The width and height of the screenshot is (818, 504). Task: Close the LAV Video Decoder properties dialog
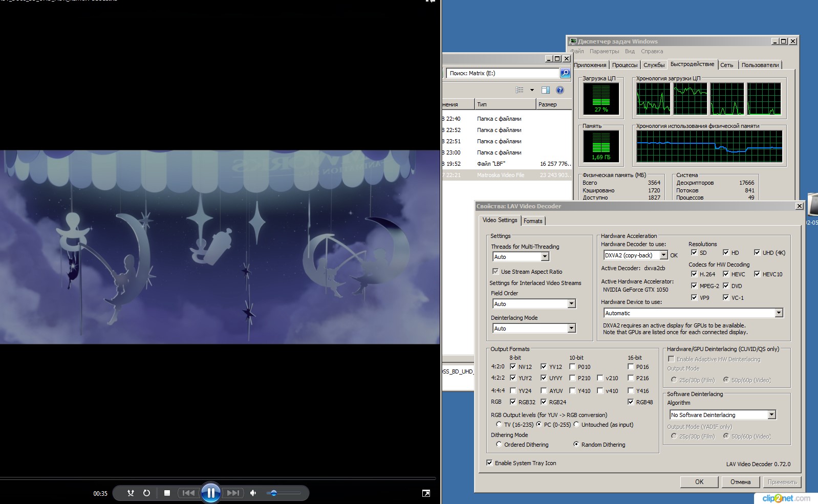click(x=800, y=206)
